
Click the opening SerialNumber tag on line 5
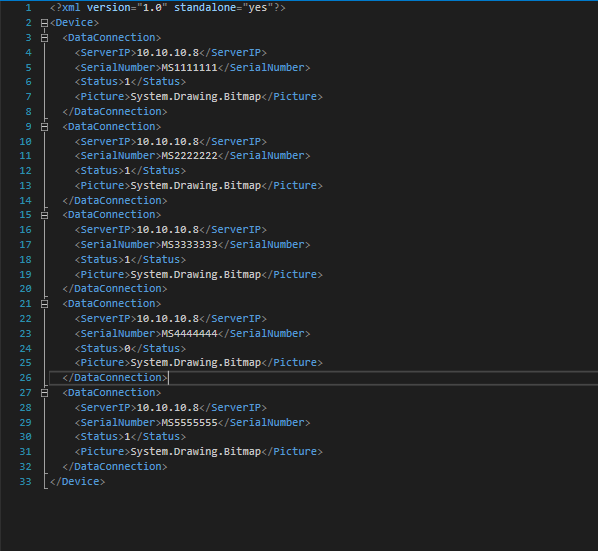(118, 67)
